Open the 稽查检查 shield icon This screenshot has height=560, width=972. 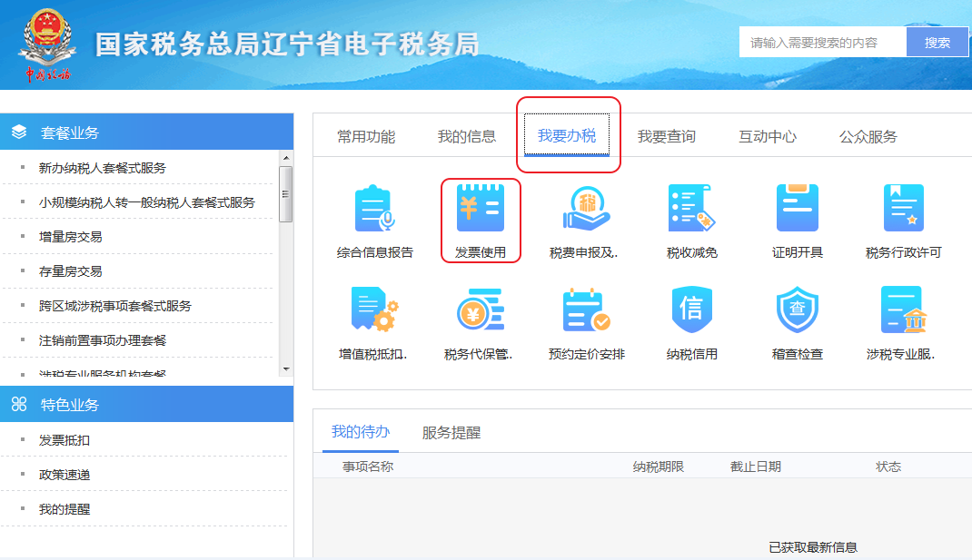pos(798,309)
